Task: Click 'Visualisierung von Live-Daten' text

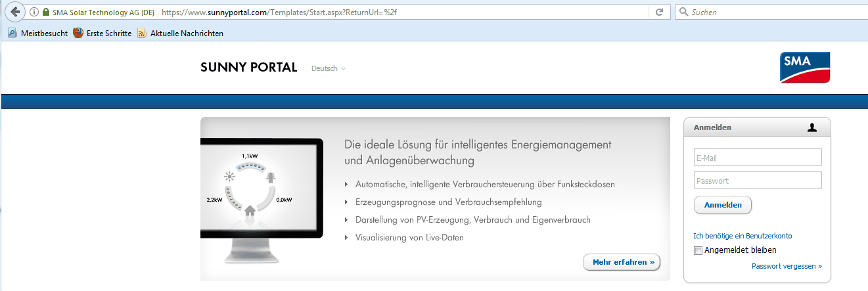Action: click(x=409, y=238)
